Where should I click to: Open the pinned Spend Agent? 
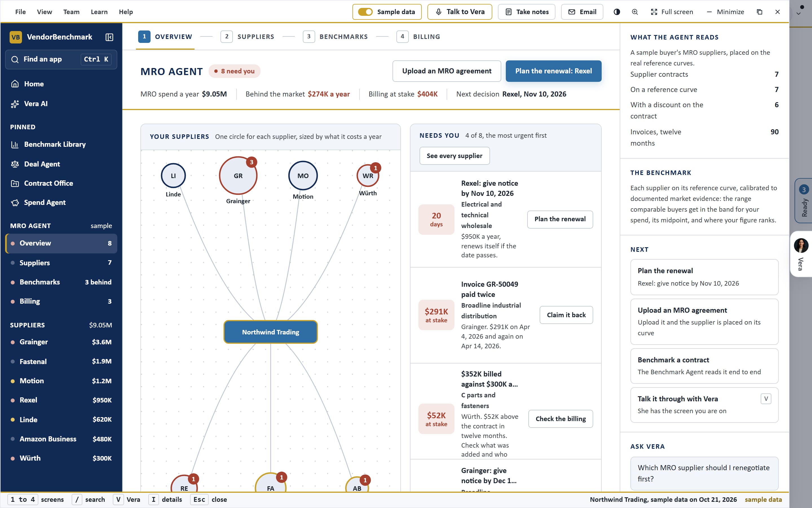coord(61,202)
